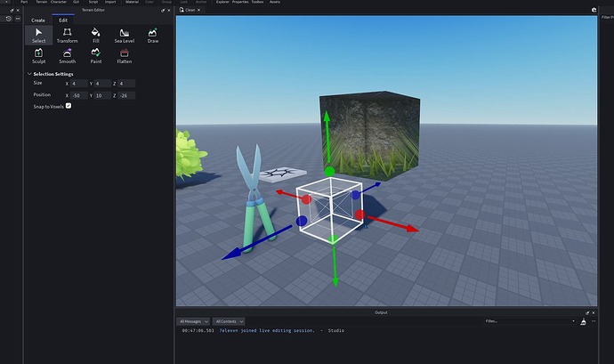This screenshot has height=364, width=614.
Task: Expand the Filter field dropdown arrow
Action: pos(573,321)
